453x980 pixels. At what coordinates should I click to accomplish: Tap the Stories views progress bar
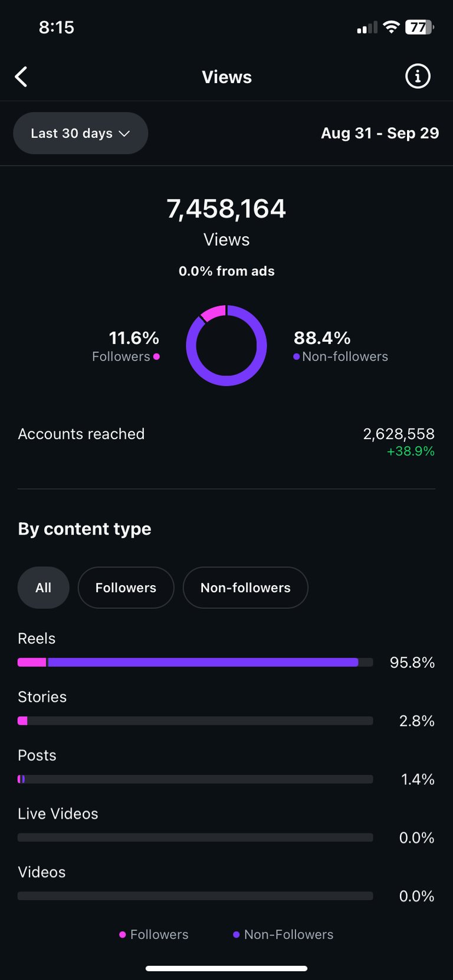195,721
